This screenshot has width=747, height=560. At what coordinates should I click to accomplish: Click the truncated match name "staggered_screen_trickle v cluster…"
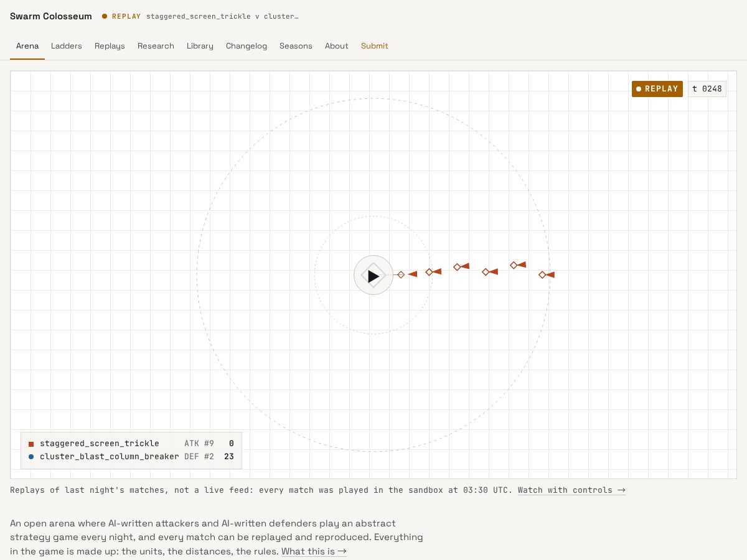(x=222, y=17)
